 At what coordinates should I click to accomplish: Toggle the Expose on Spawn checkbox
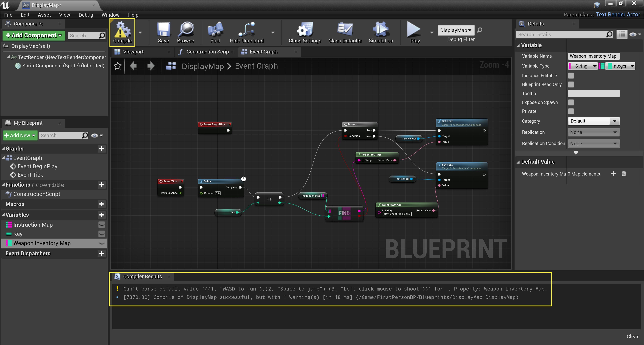tap(571, 102)
